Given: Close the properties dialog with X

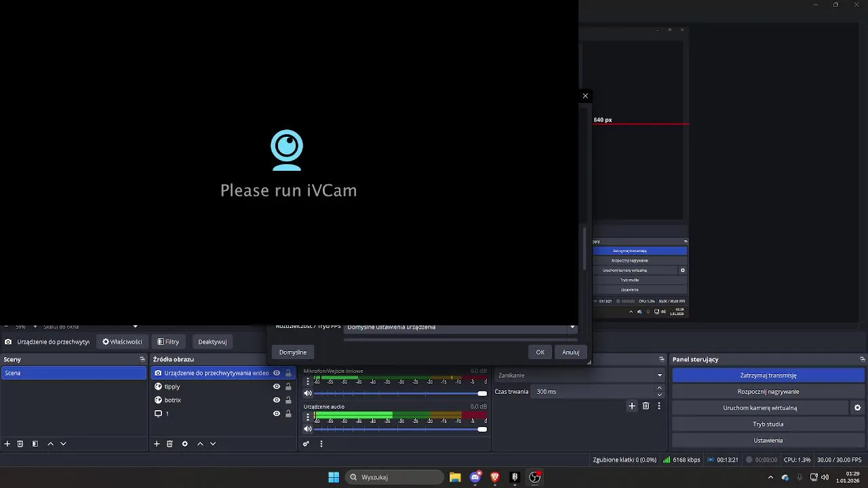Looking at the screenshot, I should 585,96.
